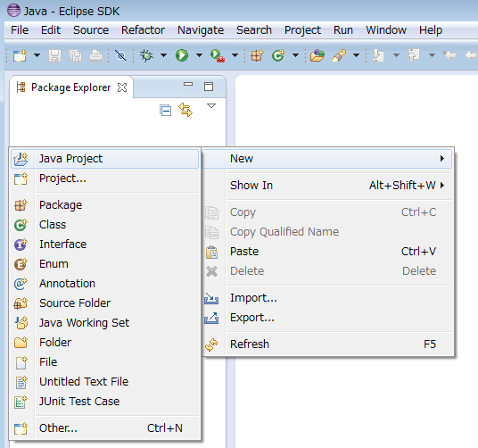
Task: Click the Run External Tools icon
Action: click(218, 56)
